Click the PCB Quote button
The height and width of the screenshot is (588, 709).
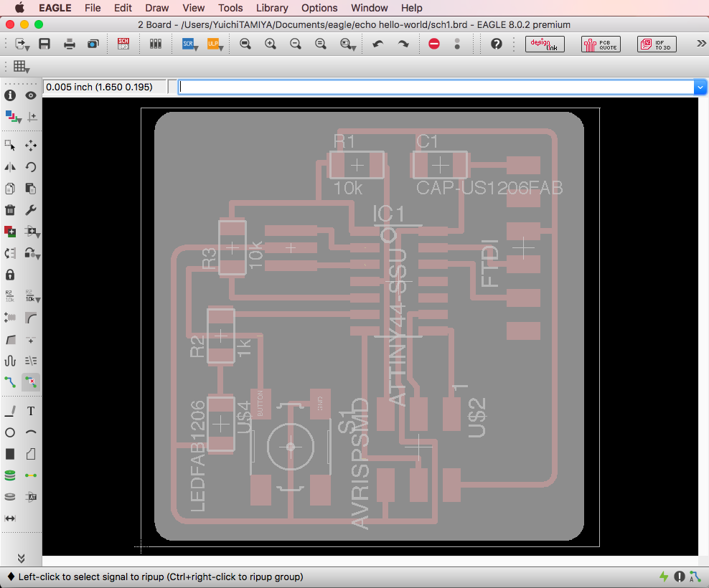[601, 44]
